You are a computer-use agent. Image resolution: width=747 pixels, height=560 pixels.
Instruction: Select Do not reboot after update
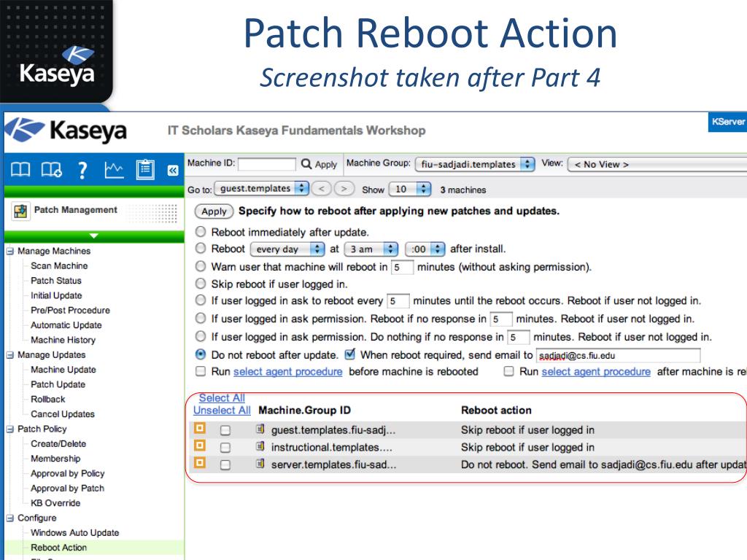click(201, 354)
